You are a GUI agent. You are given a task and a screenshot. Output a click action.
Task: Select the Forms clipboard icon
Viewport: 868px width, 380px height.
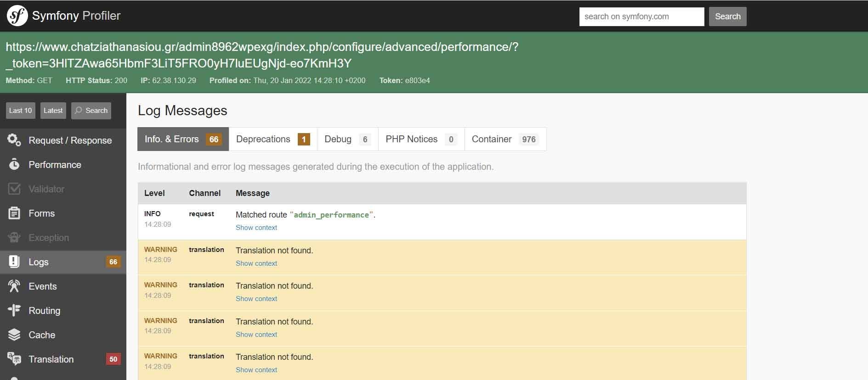14,213
